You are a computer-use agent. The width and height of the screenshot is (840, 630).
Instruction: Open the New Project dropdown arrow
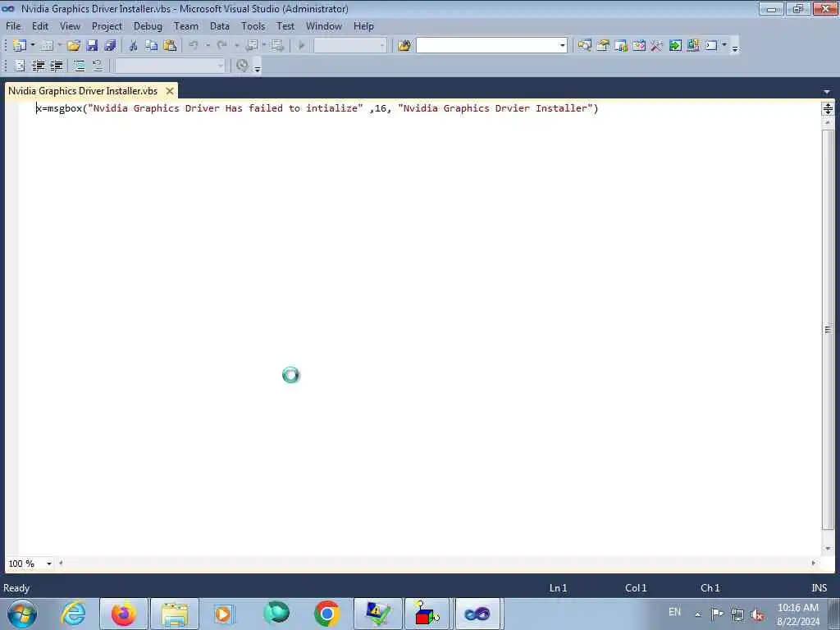pyautogui.click(x=33, y=46)
